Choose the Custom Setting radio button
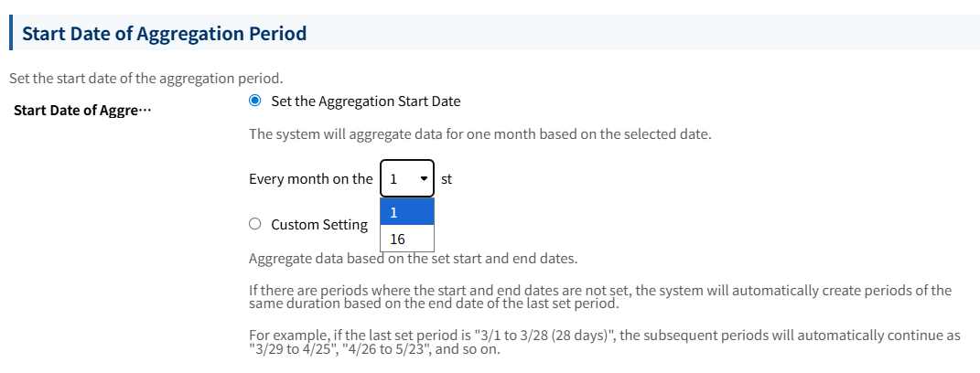980x373 pixels. (x=255, y=224)
